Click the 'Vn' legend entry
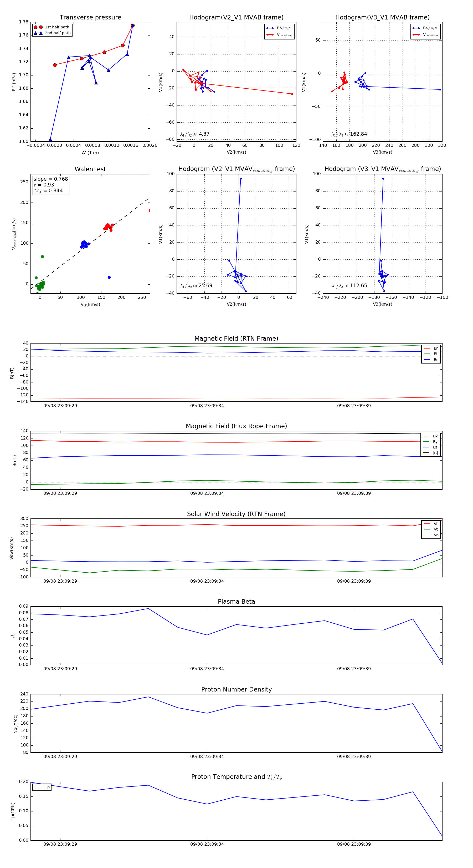473x868 pixels. (431, 535)
